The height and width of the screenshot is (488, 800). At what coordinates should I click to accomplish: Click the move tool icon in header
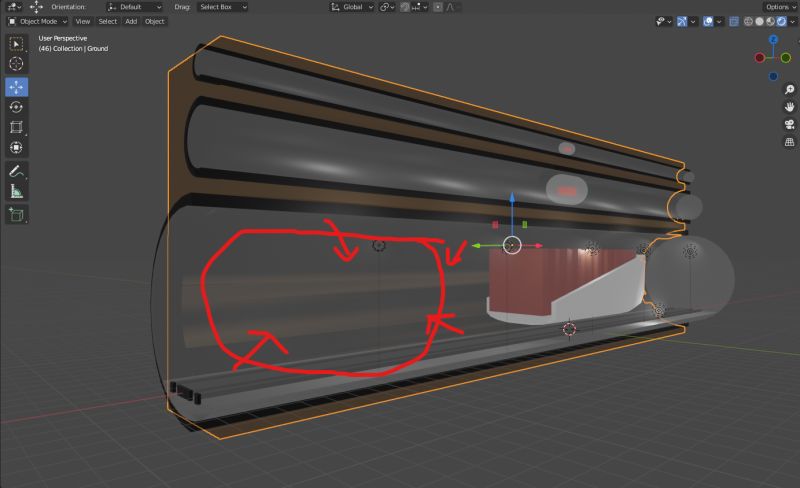click(x=36, y=7)
